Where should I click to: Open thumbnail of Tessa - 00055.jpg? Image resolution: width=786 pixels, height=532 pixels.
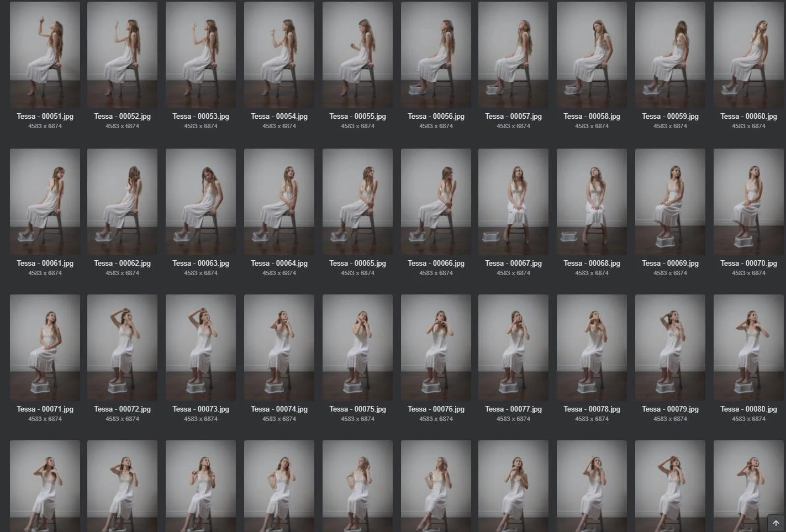tap(357, 55)
